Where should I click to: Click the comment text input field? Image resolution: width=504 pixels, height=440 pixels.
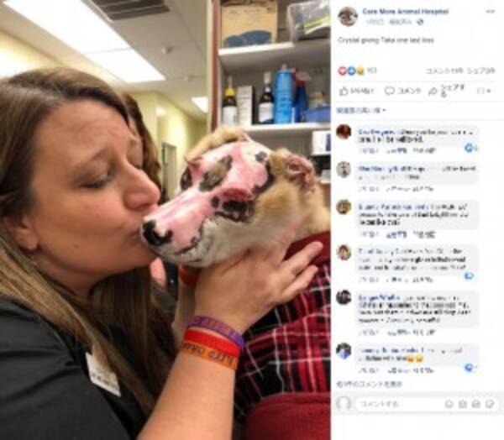pos(400,404)
